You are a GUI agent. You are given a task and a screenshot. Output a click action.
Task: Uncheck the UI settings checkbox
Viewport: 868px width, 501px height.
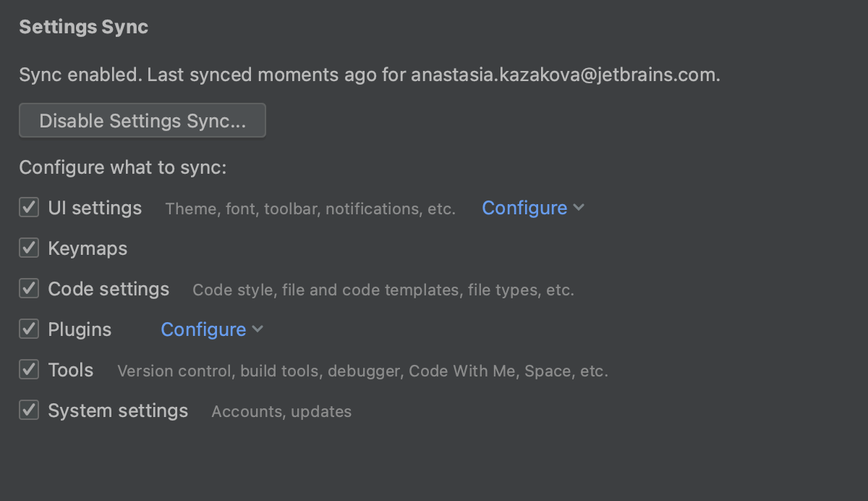click(29, 208)
